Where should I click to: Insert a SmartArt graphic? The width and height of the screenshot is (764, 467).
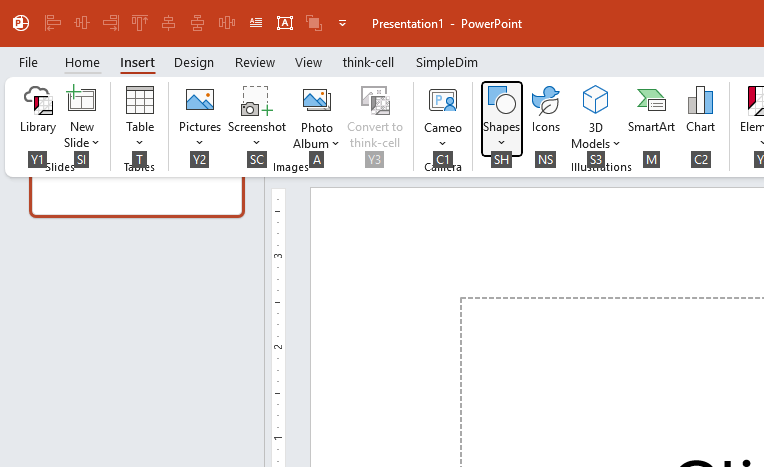(x=651, y=110)
